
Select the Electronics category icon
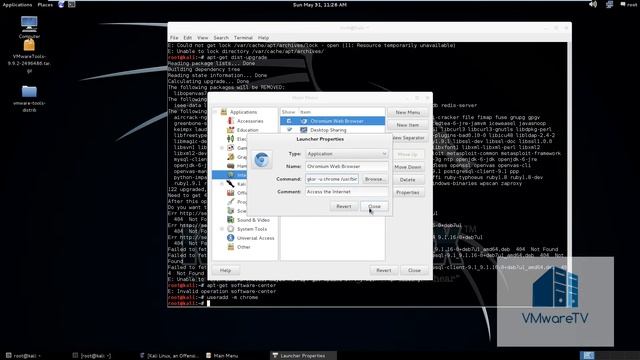point(231,139)
